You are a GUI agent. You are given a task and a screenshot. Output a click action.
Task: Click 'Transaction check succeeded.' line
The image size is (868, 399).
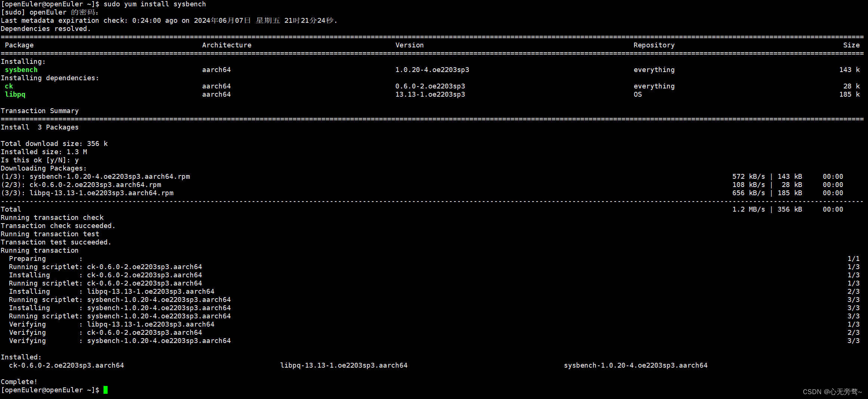58,226
